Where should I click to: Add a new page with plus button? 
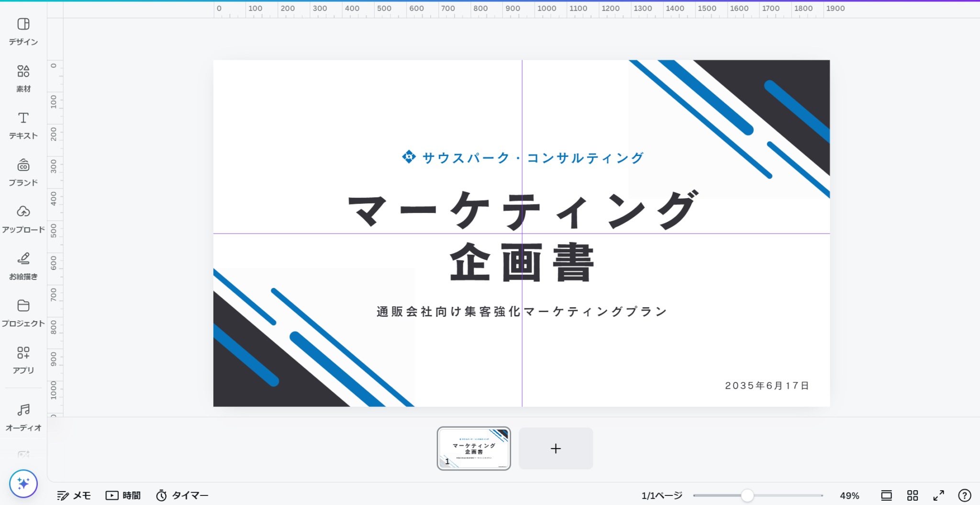click(556, 449)
